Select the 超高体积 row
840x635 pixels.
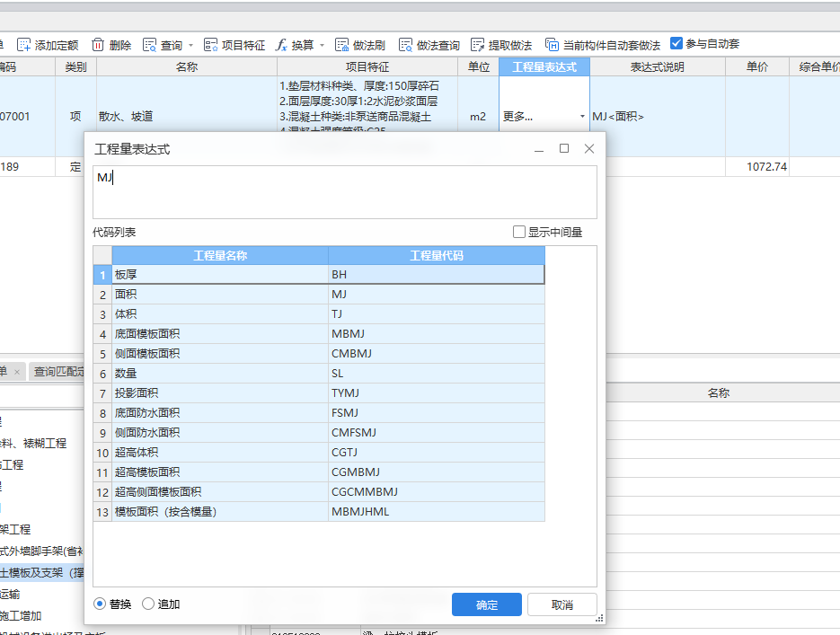click(x=319, y=453)
